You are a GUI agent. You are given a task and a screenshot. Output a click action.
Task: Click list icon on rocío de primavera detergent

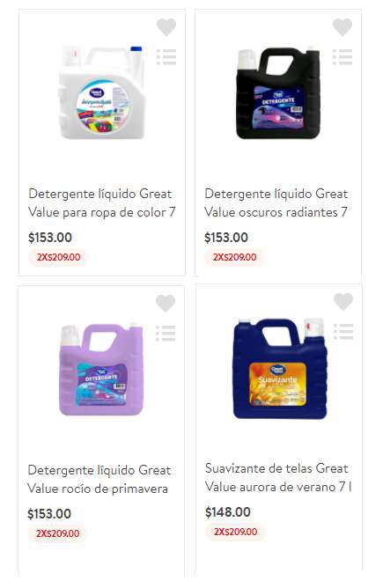[166, 333]
